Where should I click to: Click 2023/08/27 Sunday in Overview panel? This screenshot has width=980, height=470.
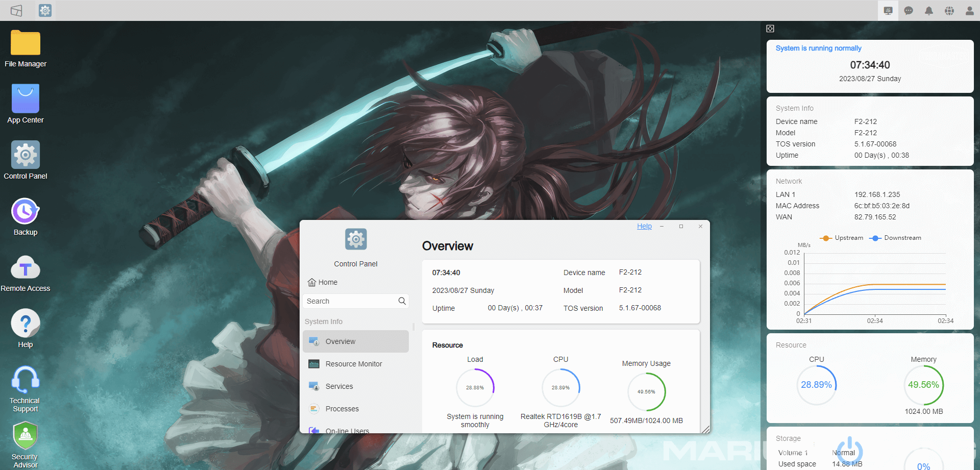463,290
